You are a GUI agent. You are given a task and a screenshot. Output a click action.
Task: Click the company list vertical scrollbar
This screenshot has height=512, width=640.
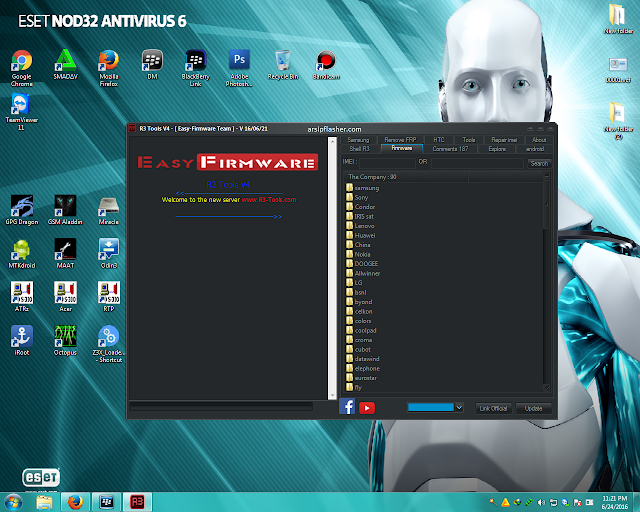click(x=547, y=282)
